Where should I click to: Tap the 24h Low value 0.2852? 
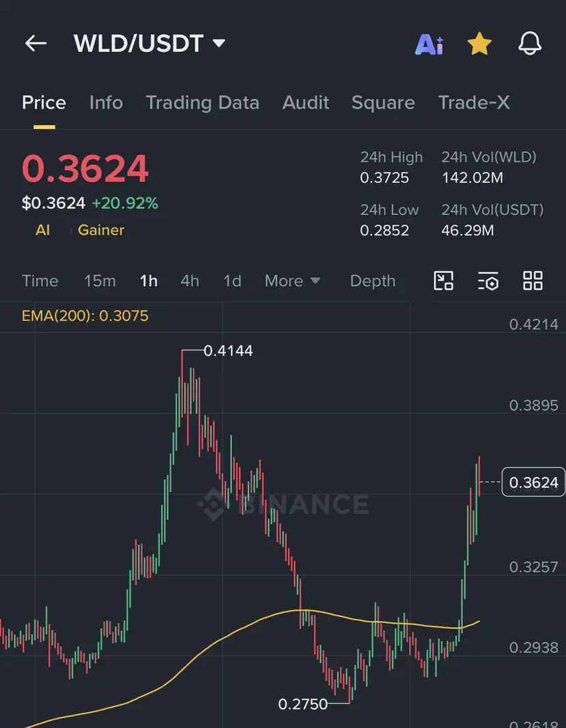point(384,231)
